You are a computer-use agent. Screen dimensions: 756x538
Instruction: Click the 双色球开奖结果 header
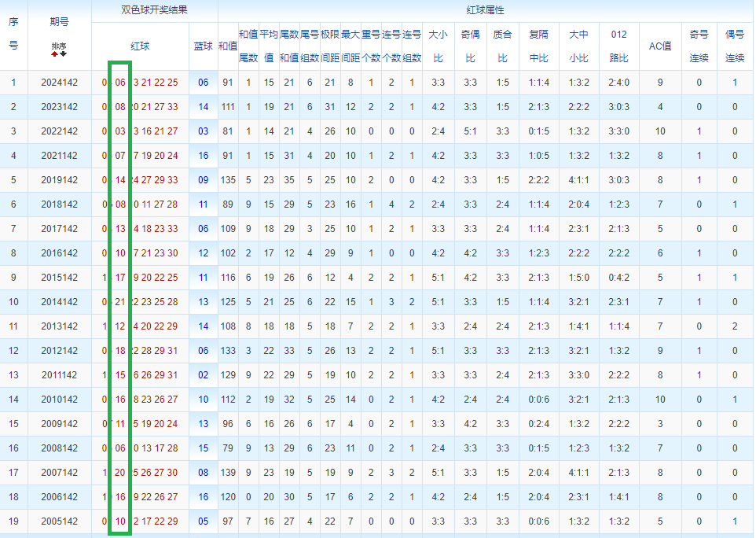(x=154, y=10)
